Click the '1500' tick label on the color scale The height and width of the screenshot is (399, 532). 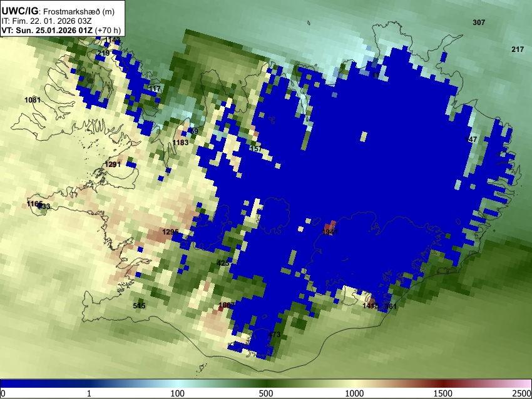(443, 393)
